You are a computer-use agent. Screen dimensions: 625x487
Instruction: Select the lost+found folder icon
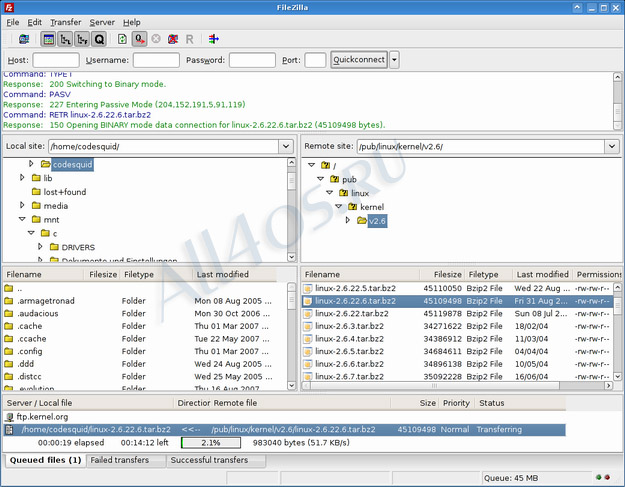36,192
